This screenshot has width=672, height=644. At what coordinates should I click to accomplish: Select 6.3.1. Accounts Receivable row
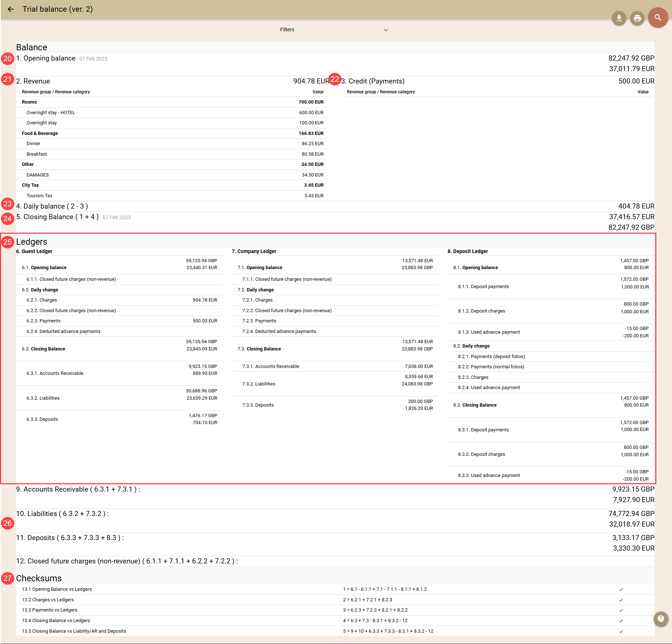point(120,373)
